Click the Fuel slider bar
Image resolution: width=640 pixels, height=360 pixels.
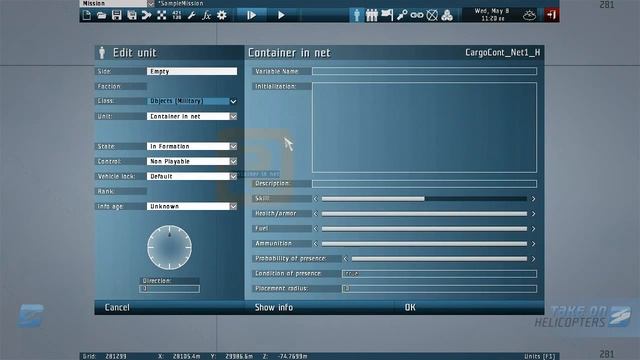click(424, 229)
